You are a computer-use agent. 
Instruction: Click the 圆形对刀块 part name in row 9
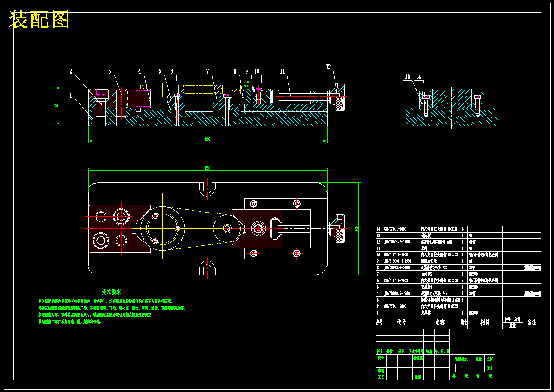coord(429,261)
